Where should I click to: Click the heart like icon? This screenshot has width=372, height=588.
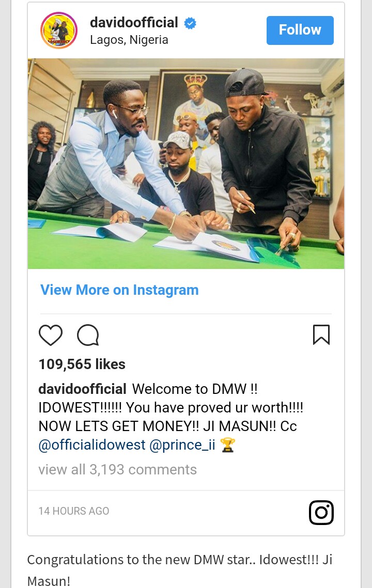pos(51,335)
